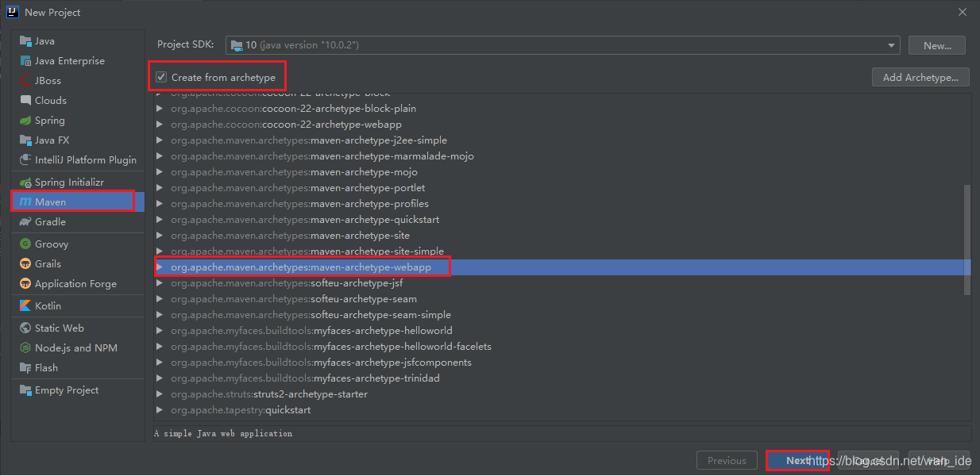Select the Empty Project icon

click(25, 390)
